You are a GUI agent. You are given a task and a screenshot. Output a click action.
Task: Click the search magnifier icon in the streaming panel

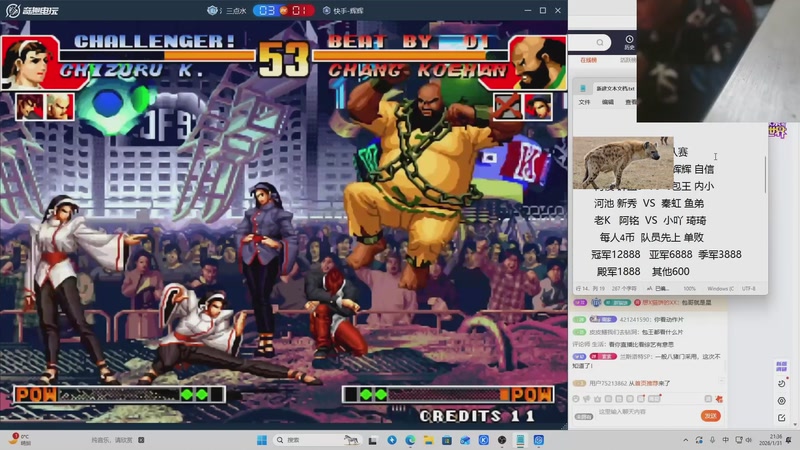600,42
